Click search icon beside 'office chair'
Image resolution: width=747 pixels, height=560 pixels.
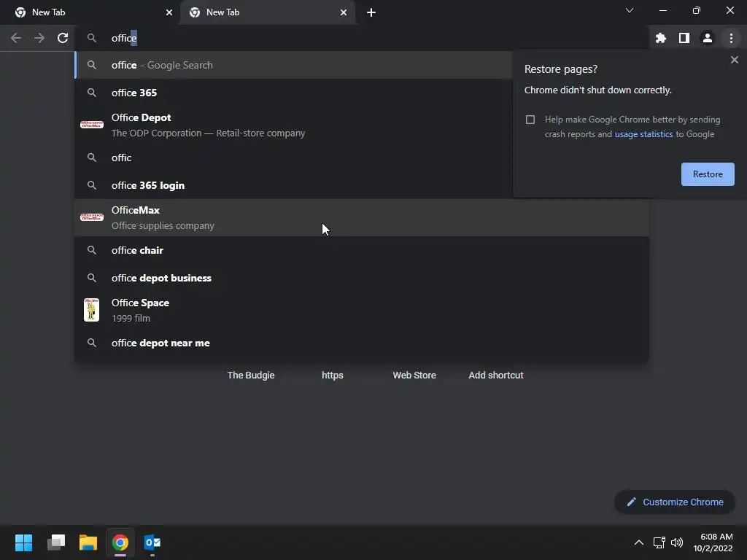92,251
